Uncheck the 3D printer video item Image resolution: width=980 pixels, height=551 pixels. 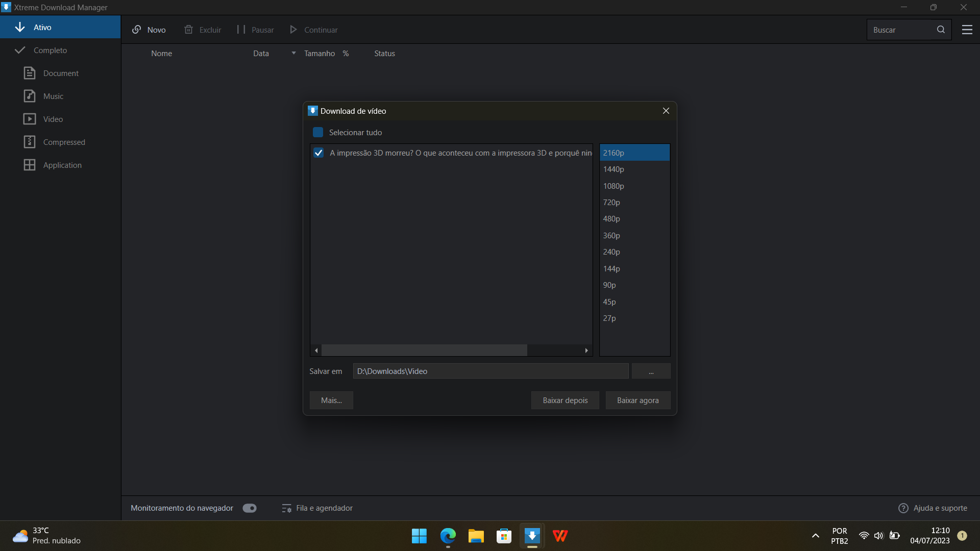point(318,153)
